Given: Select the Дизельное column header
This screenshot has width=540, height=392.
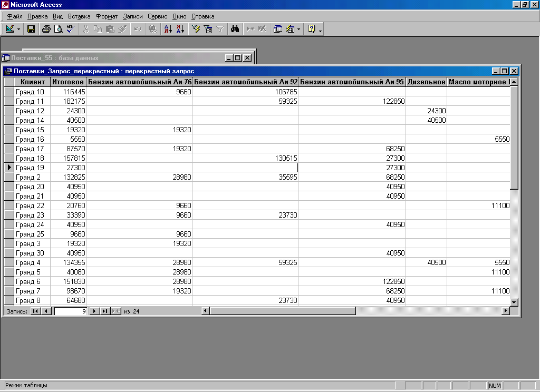Looking at the screenshot, I should click(x=426, y=82).
